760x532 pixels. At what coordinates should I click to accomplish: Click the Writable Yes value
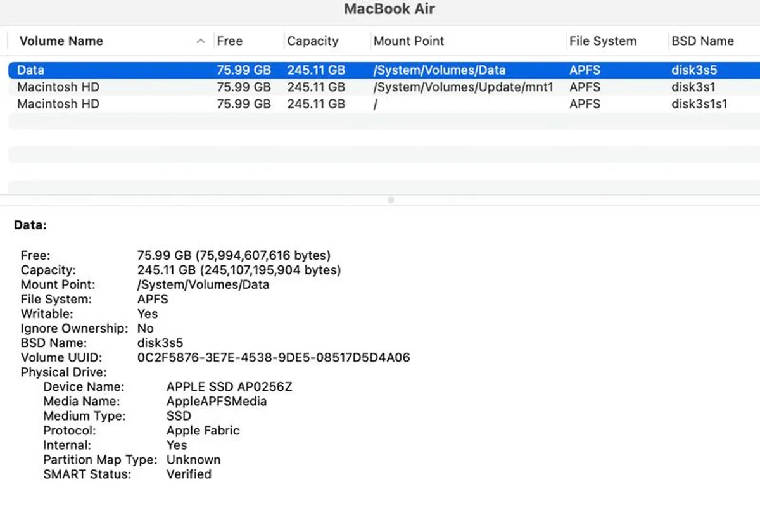tap(148, 314)
